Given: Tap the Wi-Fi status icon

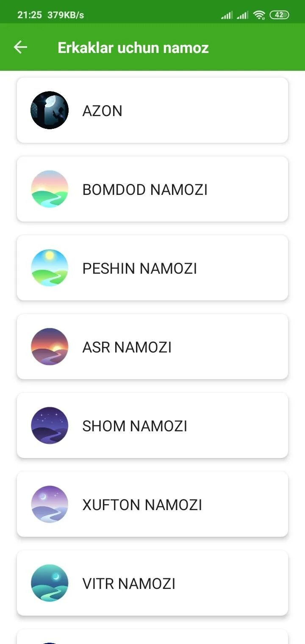Looking at the screenshot, I should point(259,15).
